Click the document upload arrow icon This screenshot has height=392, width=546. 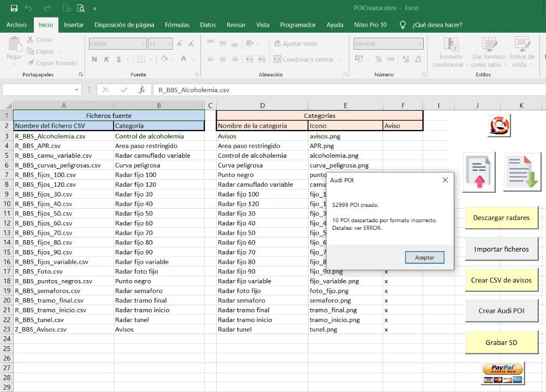479,172
